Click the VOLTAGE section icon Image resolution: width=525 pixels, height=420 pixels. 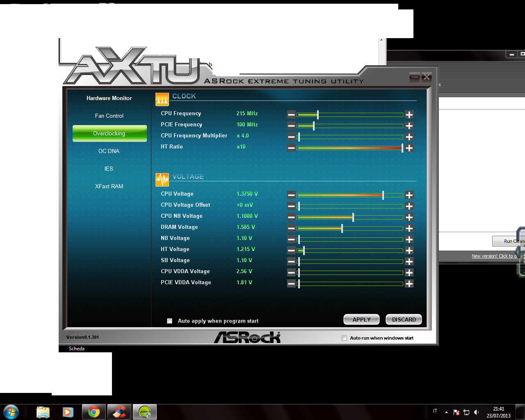coord(162,180)
